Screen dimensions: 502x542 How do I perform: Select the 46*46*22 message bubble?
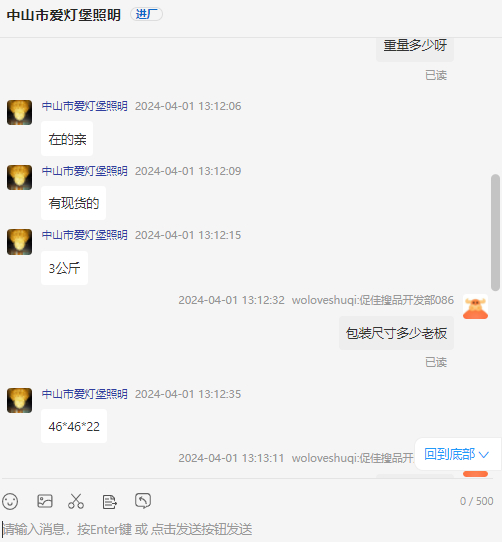click(74, 426)
